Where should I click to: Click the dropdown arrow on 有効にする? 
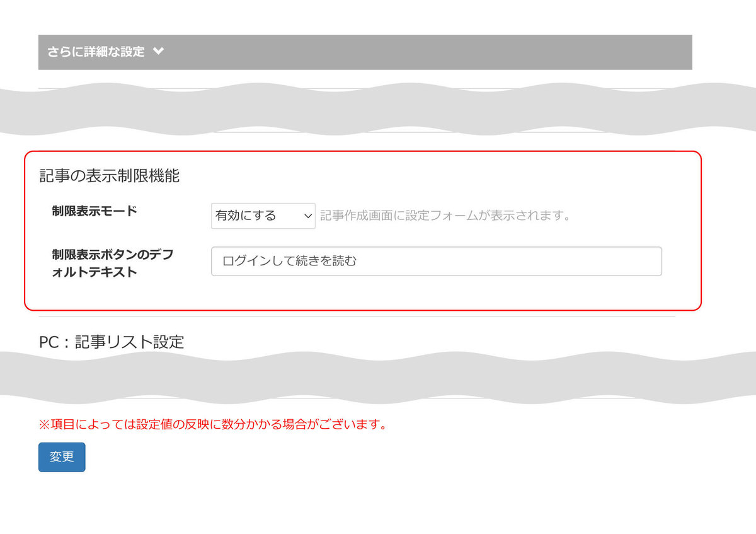[308, 215]
